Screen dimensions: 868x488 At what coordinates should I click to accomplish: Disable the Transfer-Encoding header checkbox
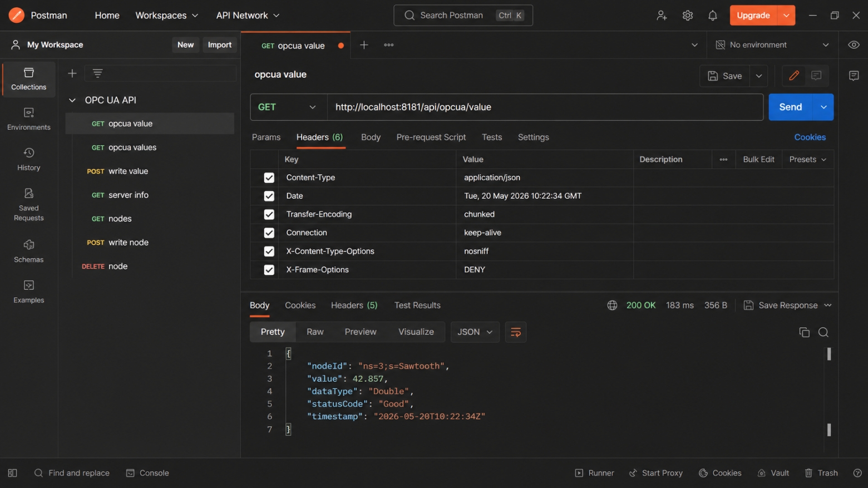click(269, 214)
